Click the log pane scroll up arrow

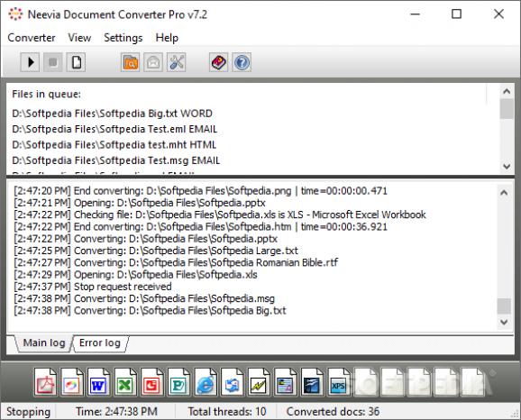504,193
